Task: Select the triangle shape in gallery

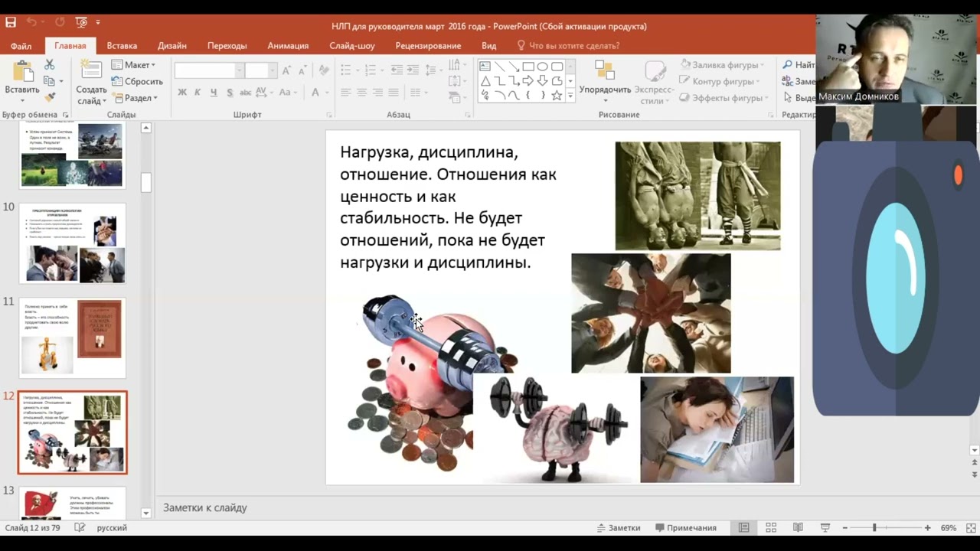Action: point(485,81)
